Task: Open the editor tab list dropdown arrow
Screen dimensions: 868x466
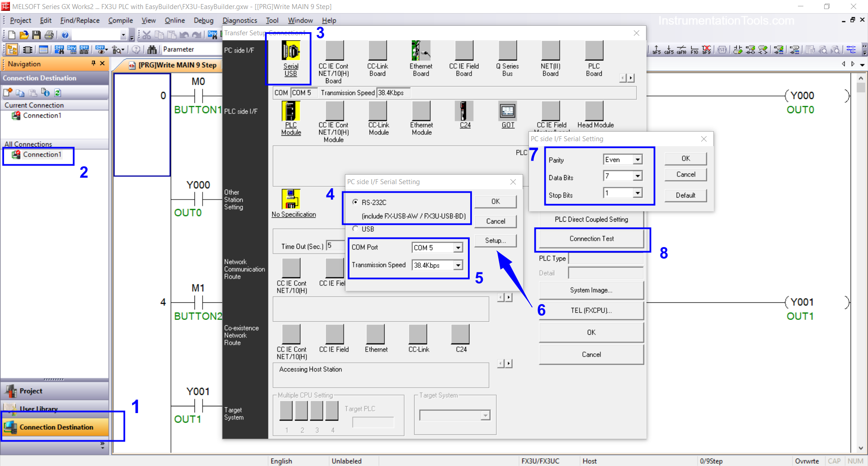Action: 862,64
